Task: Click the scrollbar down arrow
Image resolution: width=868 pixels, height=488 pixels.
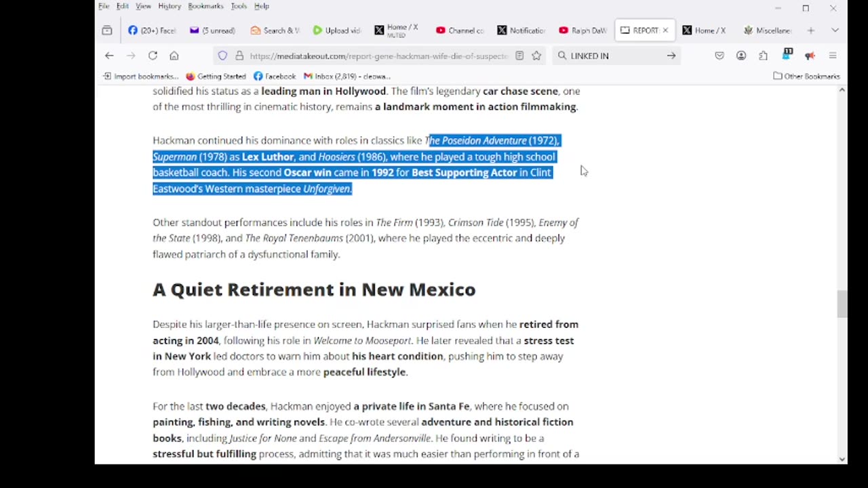Action: tap(842, 459)
